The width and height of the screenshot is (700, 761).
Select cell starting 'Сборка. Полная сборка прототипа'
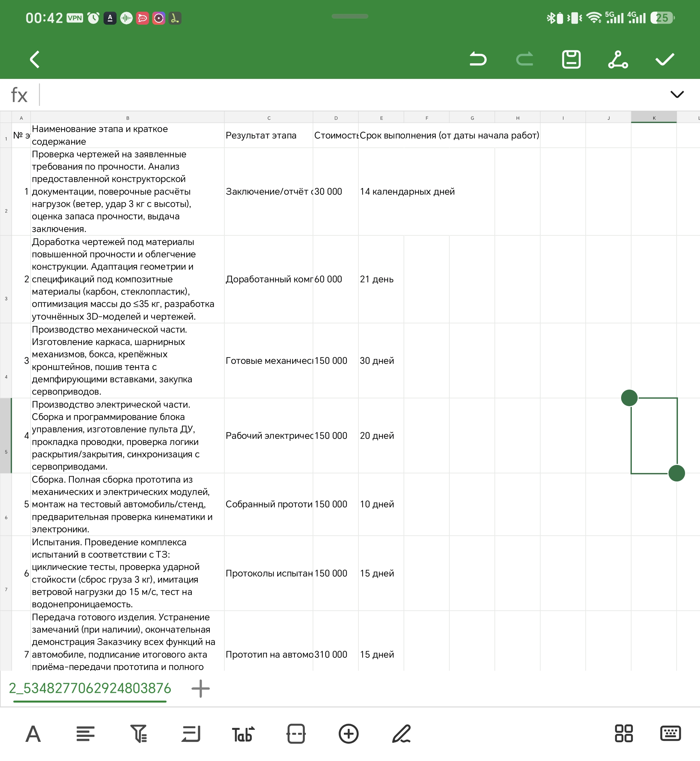click(x=128, y=504)
